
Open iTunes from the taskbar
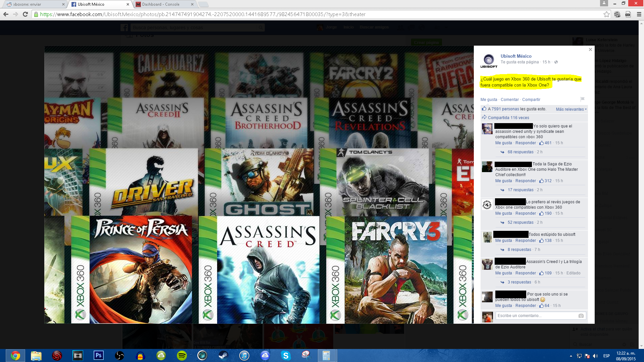(x=244, y=355)
